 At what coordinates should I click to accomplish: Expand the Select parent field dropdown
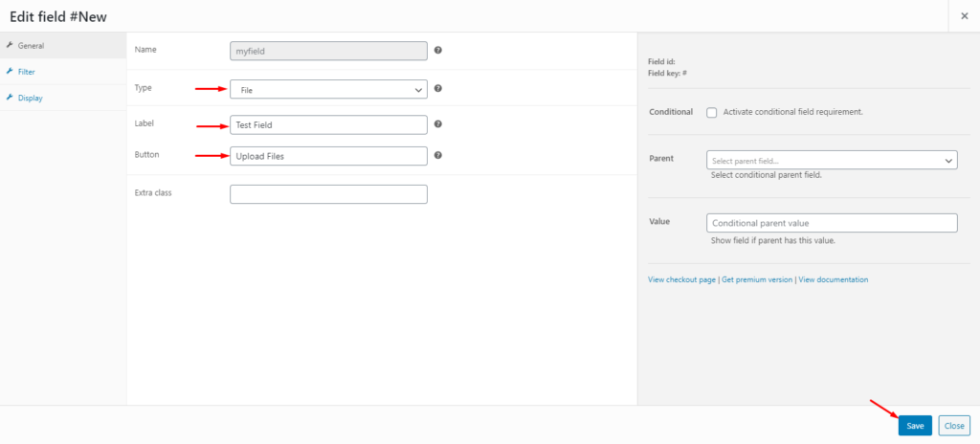click(832, 161)
